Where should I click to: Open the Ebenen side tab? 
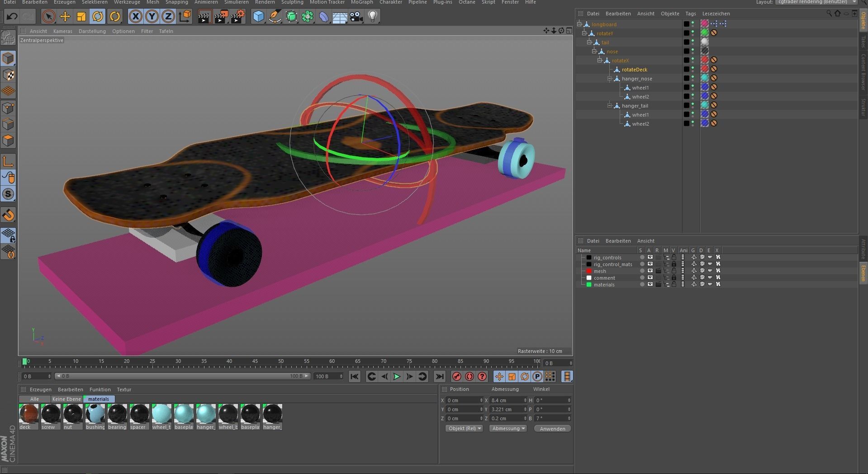(863, 273)
